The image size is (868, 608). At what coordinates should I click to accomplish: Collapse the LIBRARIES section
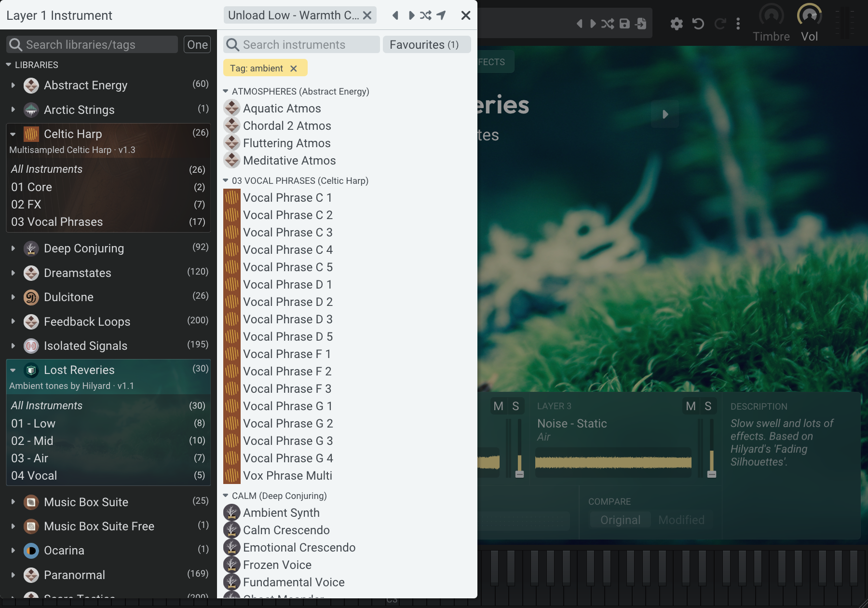tap(8, 65)
